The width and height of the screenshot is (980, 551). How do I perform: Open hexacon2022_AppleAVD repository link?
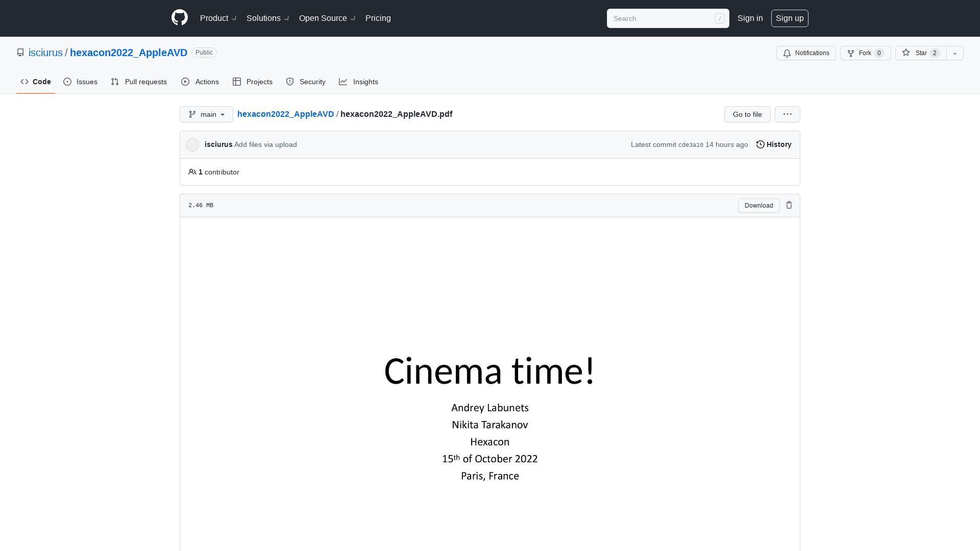(129, 53)
